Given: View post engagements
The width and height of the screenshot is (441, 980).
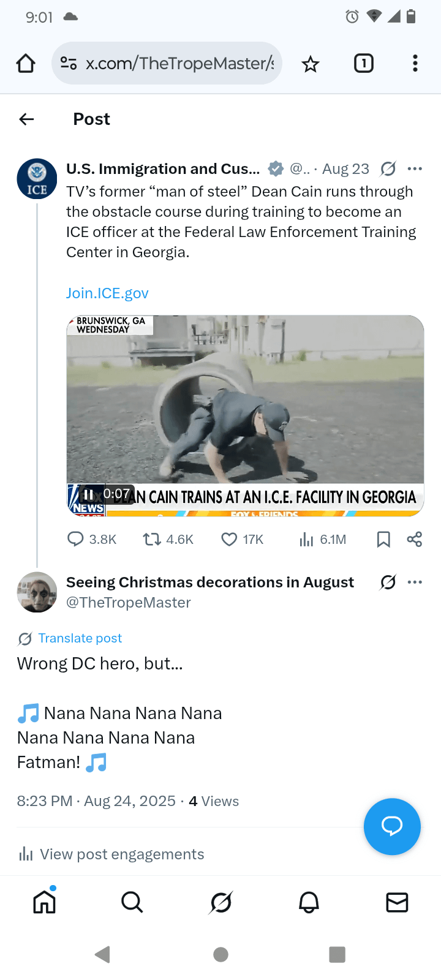Looking at the screenshot, I should tap(121, 854).
